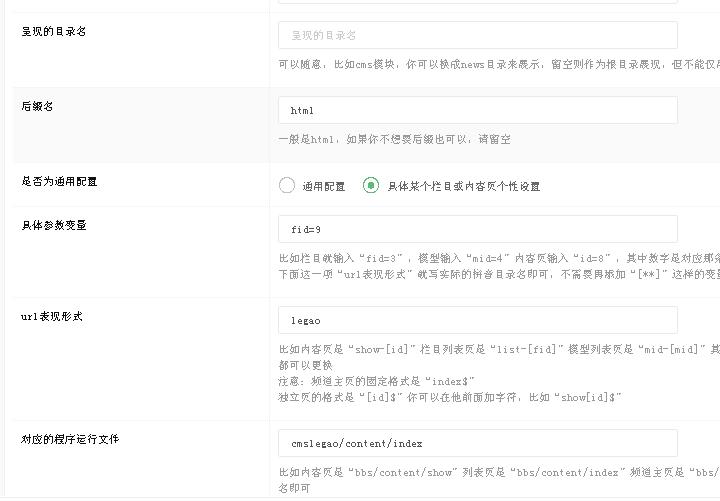
Task: Focus the url表现形式 field containing legao
Action: (477, 320)
